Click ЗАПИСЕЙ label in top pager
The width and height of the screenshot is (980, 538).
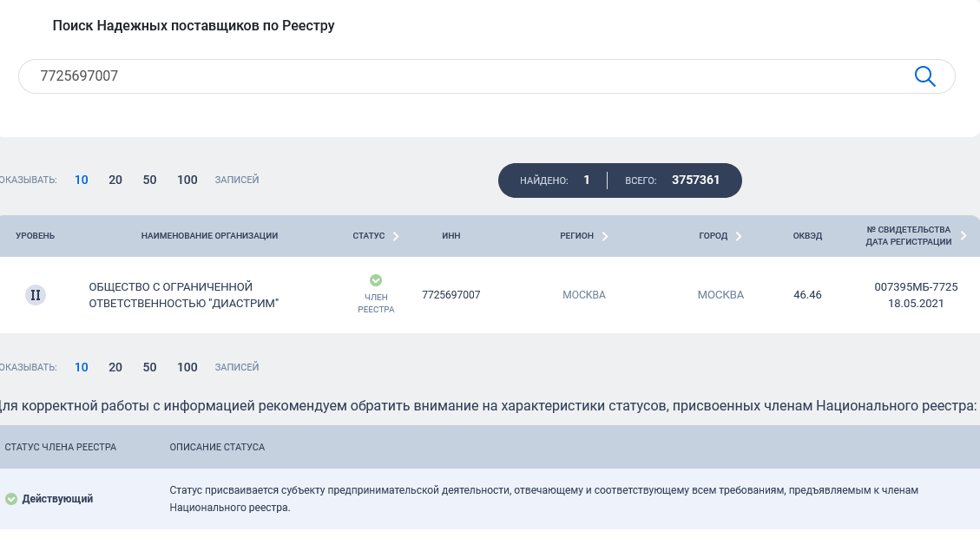coord(237,180)
